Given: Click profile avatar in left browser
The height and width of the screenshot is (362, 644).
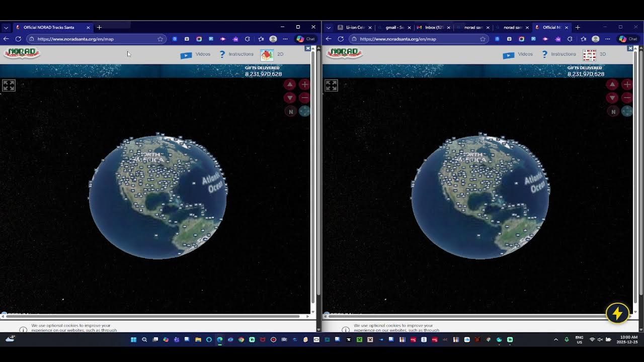Looking at the screenshot, I should point(273,39).
